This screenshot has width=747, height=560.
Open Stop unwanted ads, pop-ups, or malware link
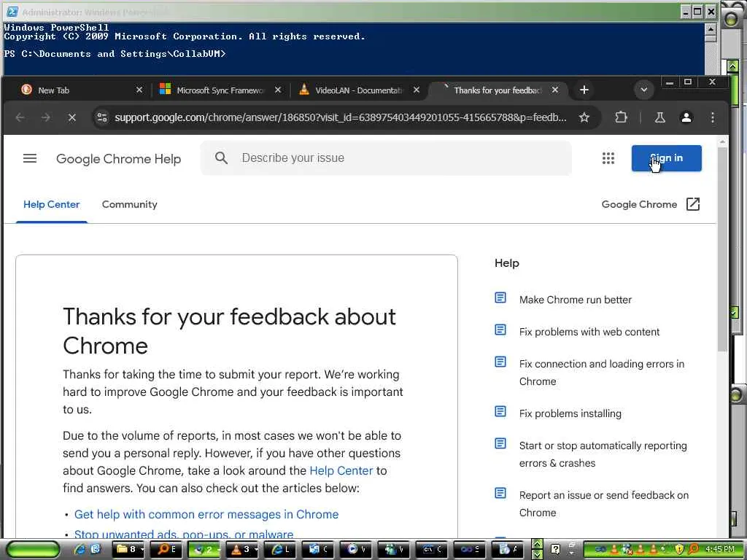[184, 534]
